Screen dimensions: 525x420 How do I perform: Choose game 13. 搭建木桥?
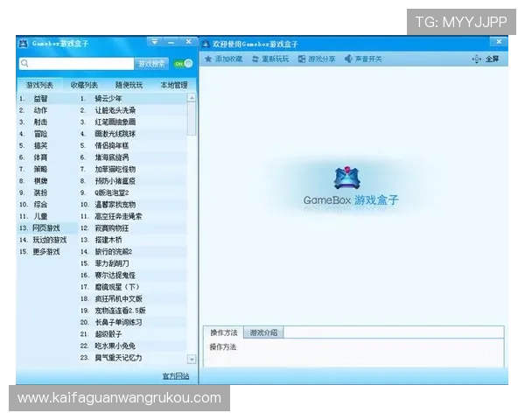tap(133, 240)
